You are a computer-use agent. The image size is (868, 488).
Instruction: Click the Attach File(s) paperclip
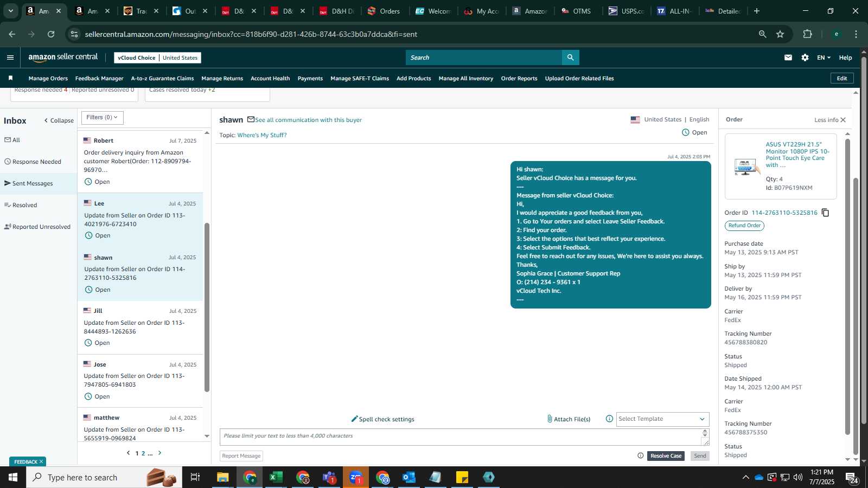pos(569,419)
